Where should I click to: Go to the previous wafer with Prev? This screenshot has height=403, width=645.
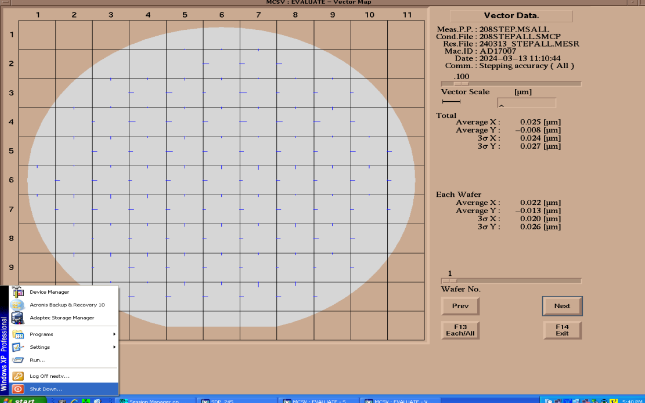(460, 305)
